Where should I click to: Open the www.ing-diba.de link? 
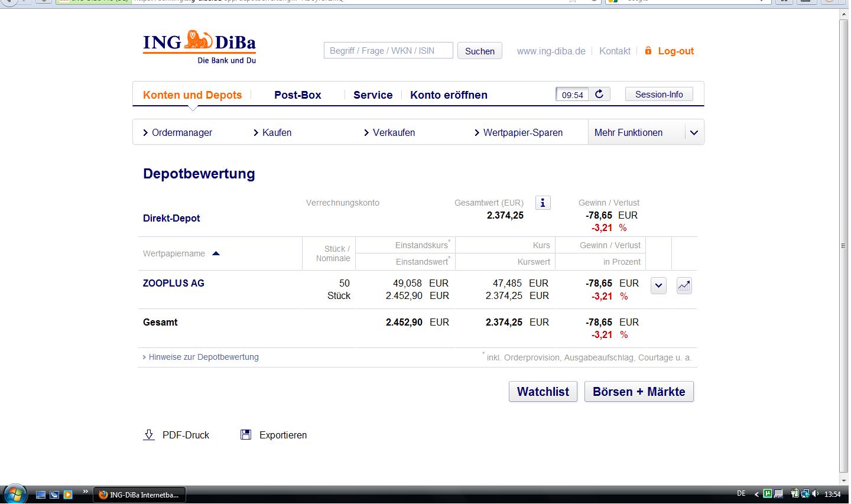coord(551,51)
